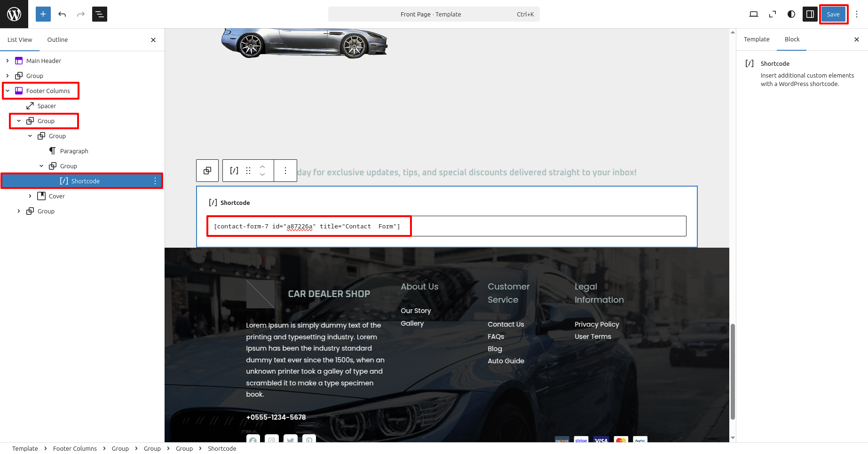Open the device preview laptop icon
Image resolution: width=868 pixels, height=454 pixels.
point(753,14)
